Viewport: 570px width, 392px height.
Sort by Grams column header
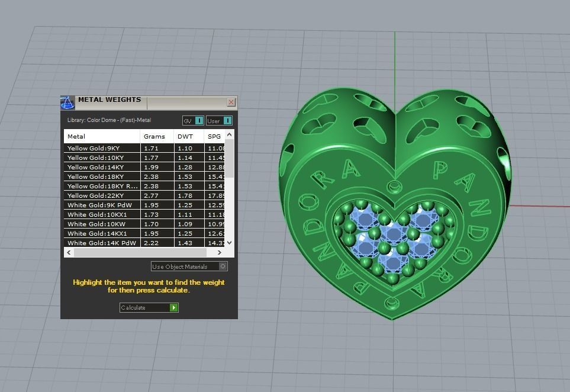click(157, 136)
